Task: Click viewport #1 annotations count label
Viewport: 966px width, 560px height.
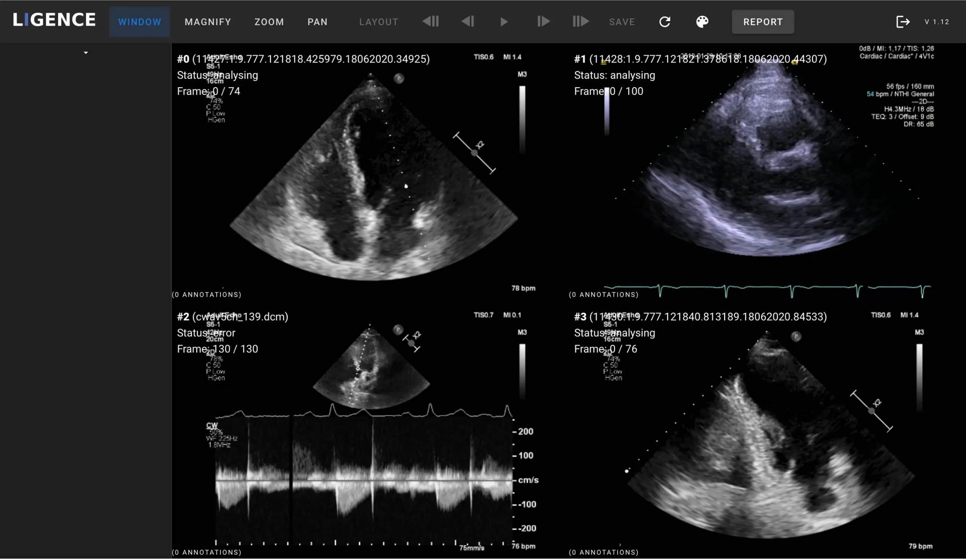Action: pos(604,295)
